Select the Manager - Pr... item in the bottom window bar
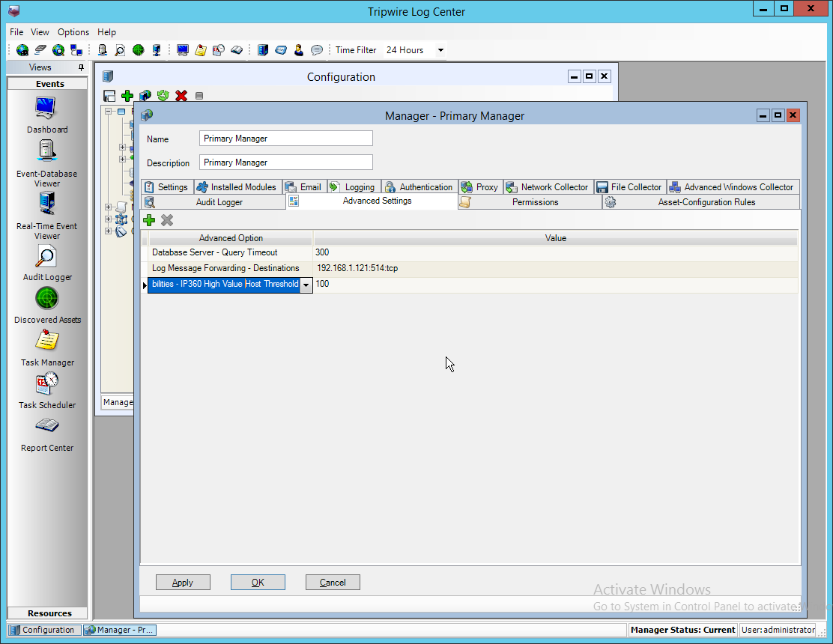The height and width of the screenshot is (644, 833). click(x=120, y=630)
